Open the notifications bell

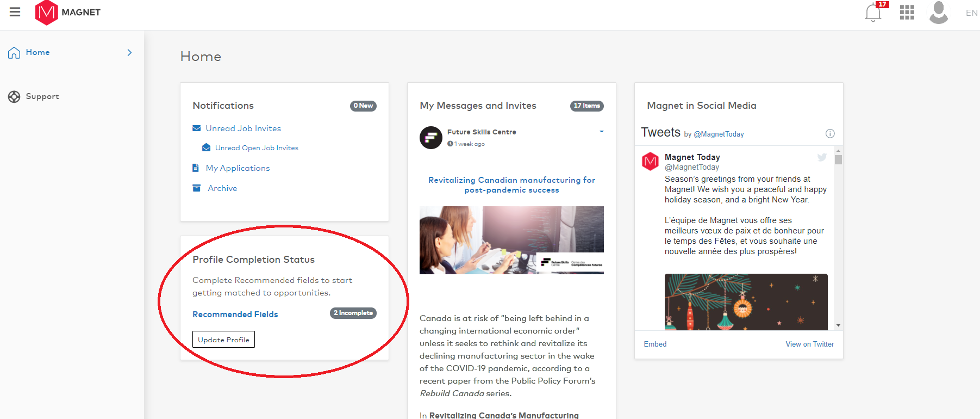(x=873, y=13)
